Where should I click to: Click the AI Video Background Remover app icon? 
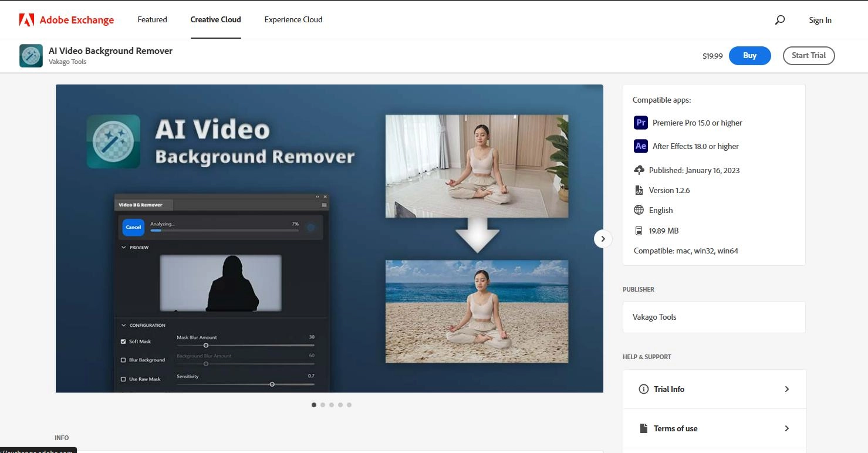(x=31, y=56)
